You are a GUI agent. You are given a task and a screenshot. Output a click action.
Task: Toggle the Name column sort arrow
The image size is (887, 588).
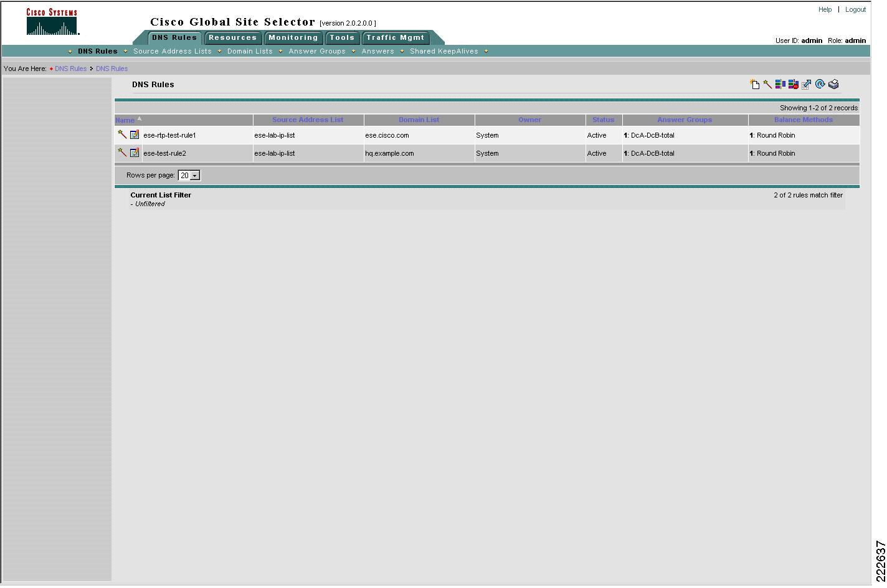(x=140, y=118)
